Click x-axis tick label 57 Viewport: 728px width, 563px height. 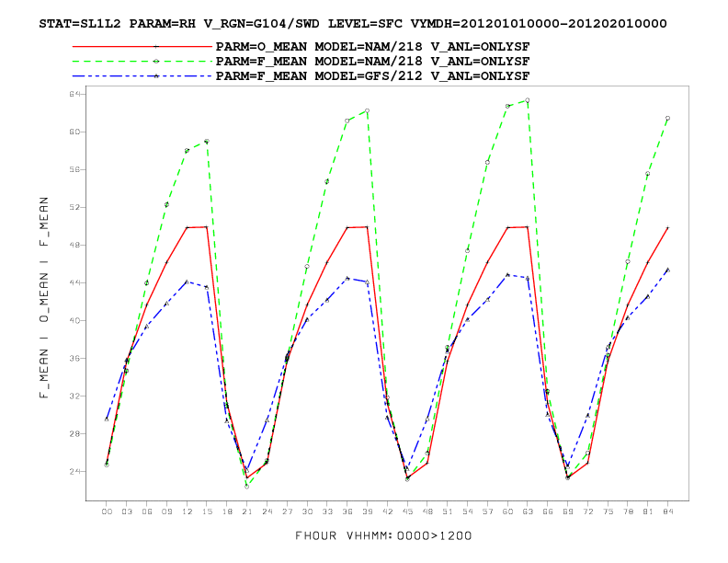coord(487,511)
